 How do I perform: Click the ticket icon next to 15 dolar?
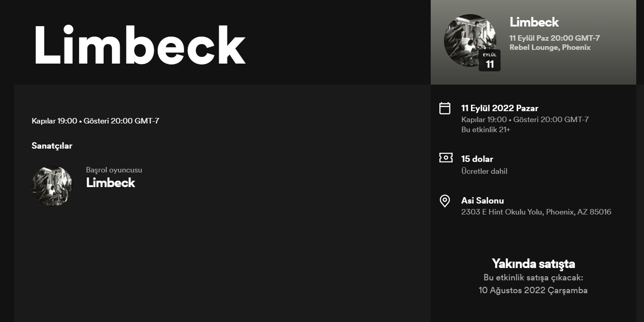(445, 158)
